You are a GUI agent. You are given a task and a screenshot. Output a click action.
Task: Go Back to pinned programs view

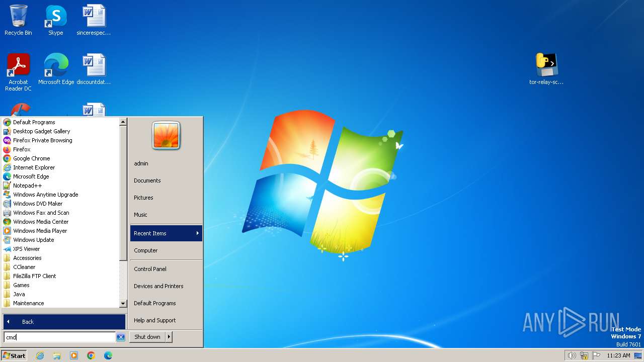pyautogui.click(x=64, y=322)
